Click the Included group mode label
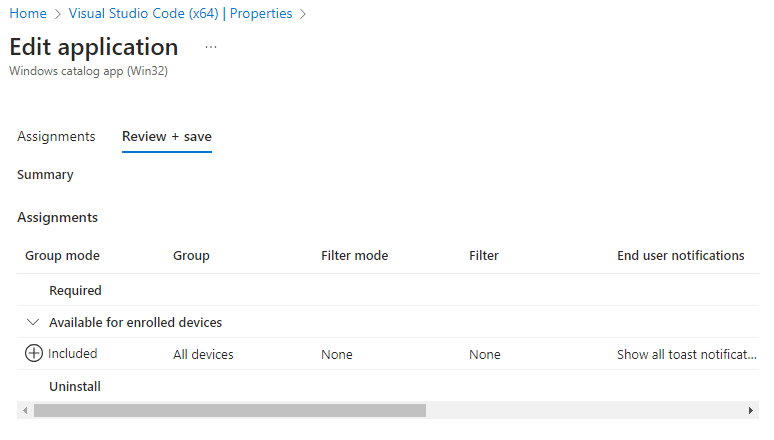The height and width of the screenshot is (440, 774). coord(72,353)
